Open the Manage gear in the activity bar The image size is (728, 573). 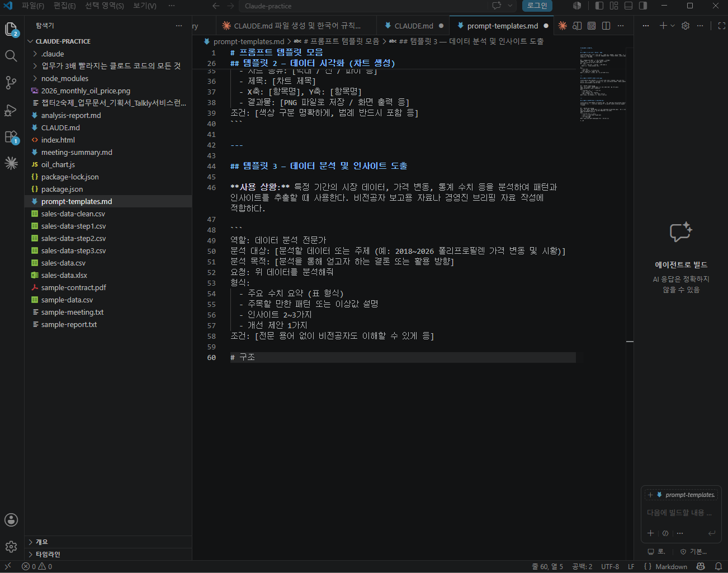tap(11, 547)
